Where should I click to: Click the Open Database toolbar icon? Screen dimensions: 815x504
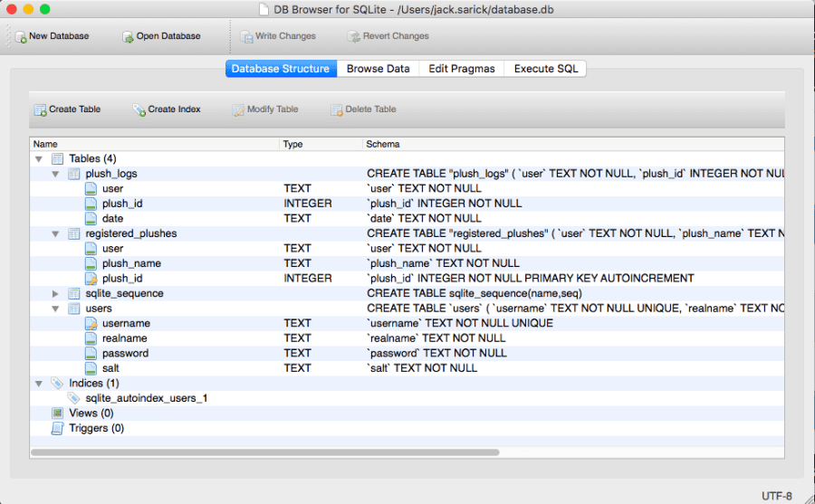click(x=128, y=37)
